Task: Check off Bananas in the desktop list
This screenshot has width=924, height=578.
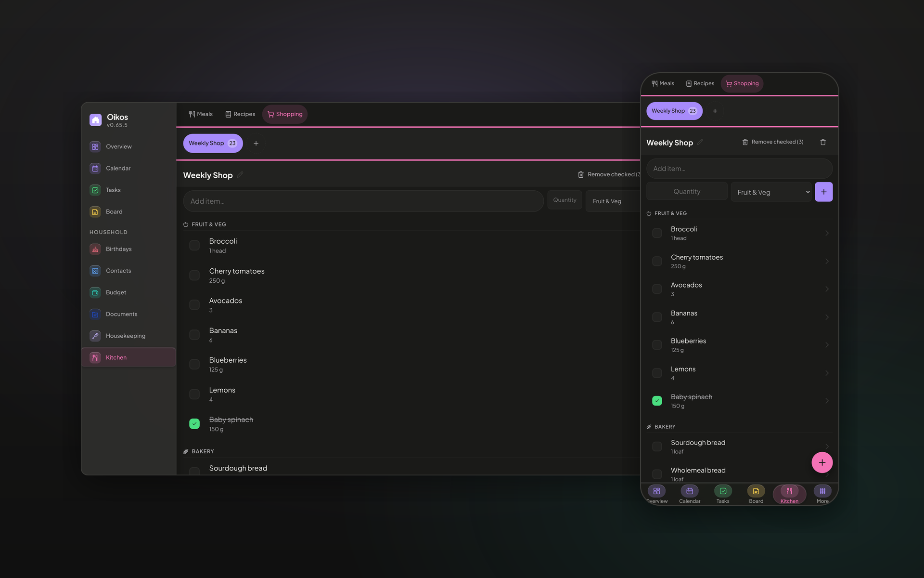Action: click(x=194, y=335)
